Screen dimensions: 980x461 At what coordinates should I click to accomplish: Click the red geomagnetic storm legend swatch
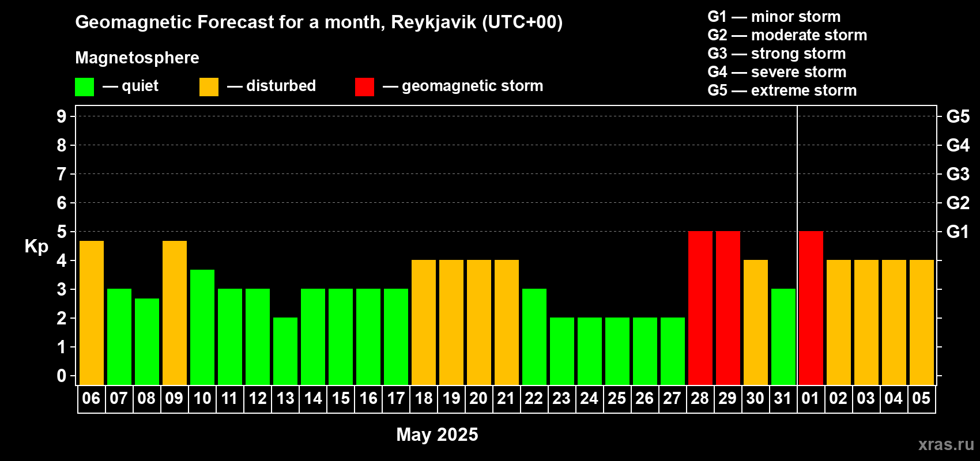(365, 87)
